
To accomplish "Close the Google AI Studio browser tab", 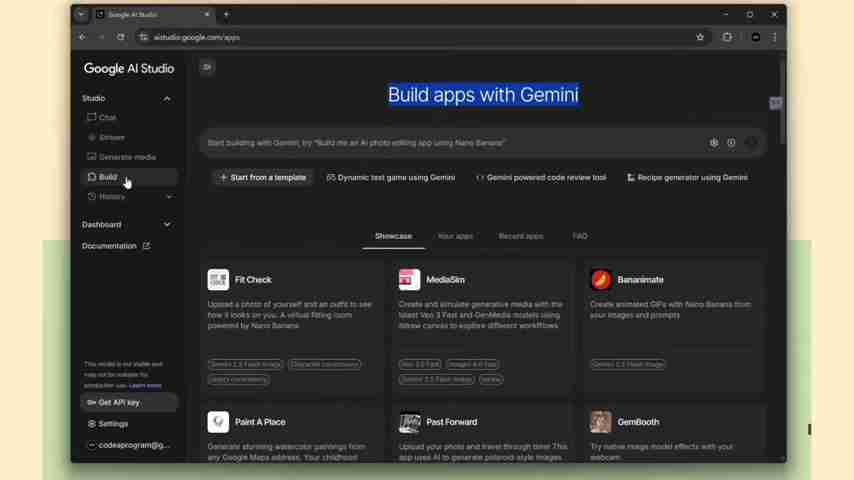I will 207,15.
